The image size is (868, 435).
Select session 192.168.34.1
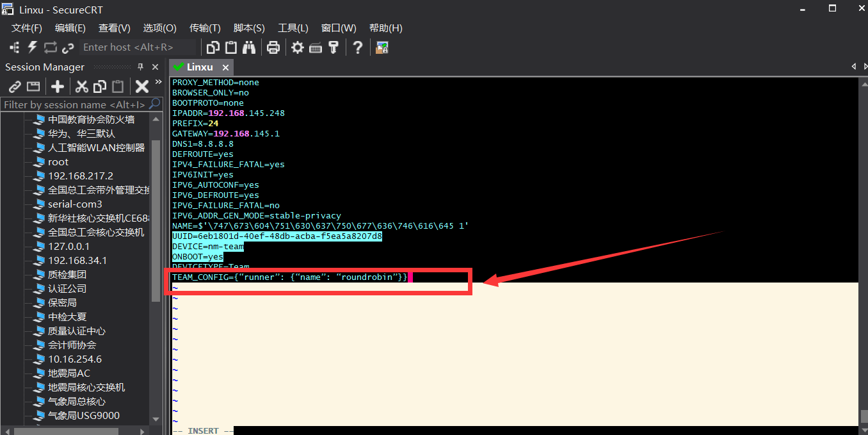pos(77,260)
